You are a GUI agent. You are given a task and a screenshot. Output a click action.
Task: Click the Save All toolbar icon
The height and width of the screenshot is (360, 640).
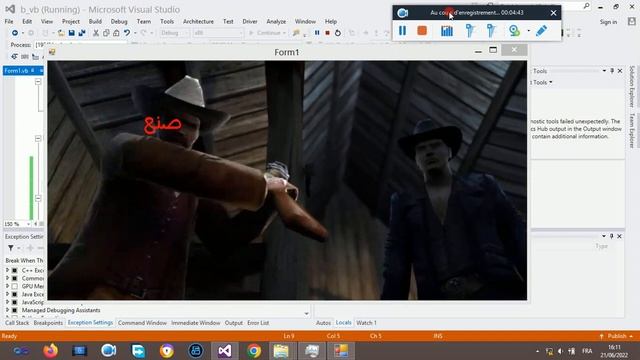pyautogui.click(x=82, y=33)
